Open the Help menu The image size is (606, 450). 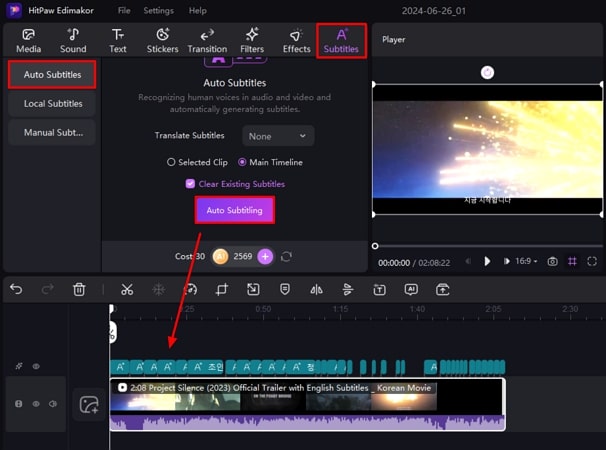click(x=197, y=10)
